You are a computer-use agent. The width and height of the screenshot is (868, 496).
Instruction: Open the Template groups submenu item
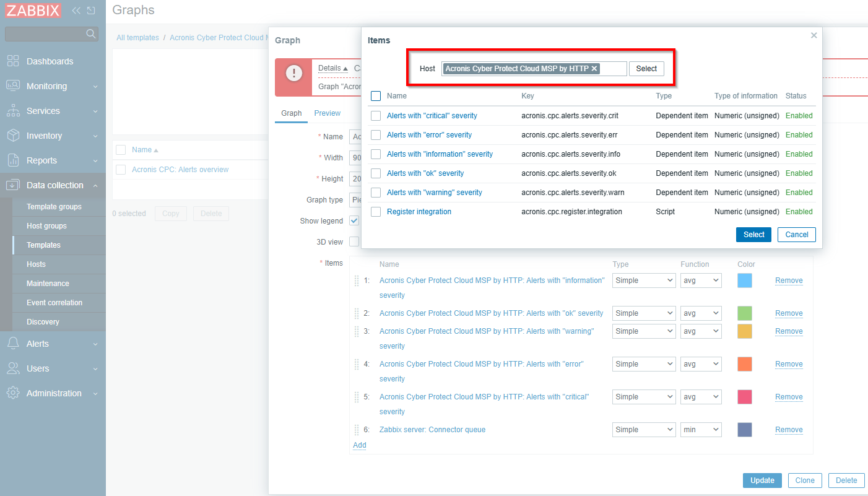[x=54, y=207]
